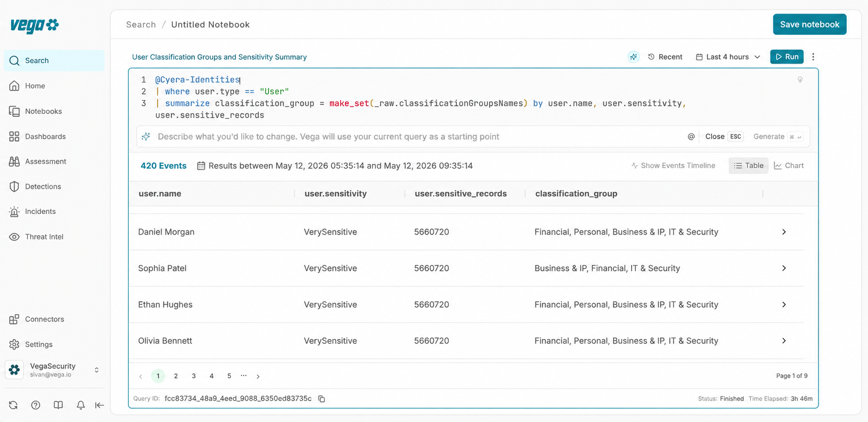Open Last 4 hours time range dropdown
The image size is (868, 422).
pyautogui.click(x=728, y=57)
